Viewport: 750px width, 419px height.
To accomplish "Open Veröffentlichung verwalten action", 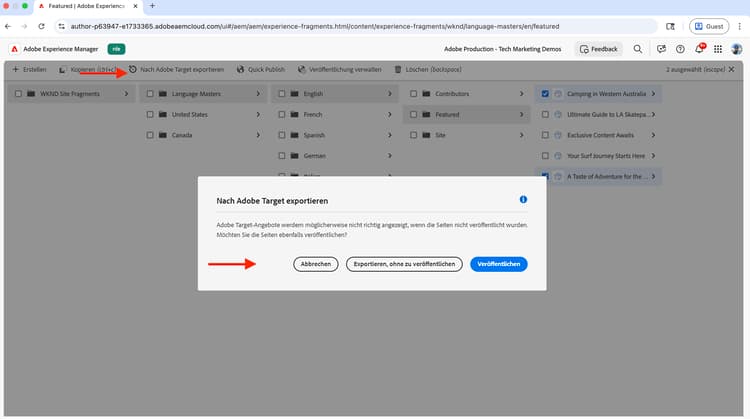I will [x=339, y=69].
